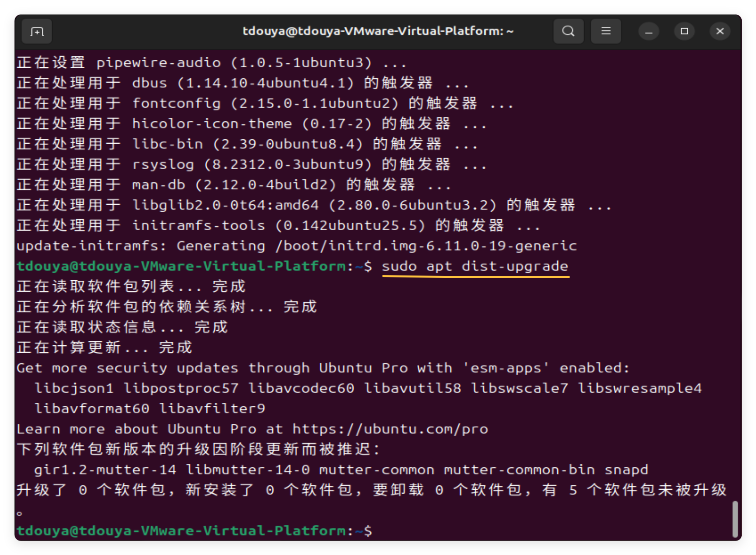Click the gir1.2-mutter-14 package name
The image size is (756, 555).
(x=105, y=470)
